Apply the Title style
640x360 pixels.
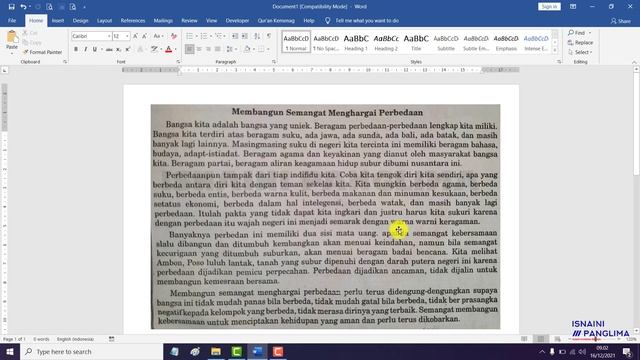click(x=416, y=42)
